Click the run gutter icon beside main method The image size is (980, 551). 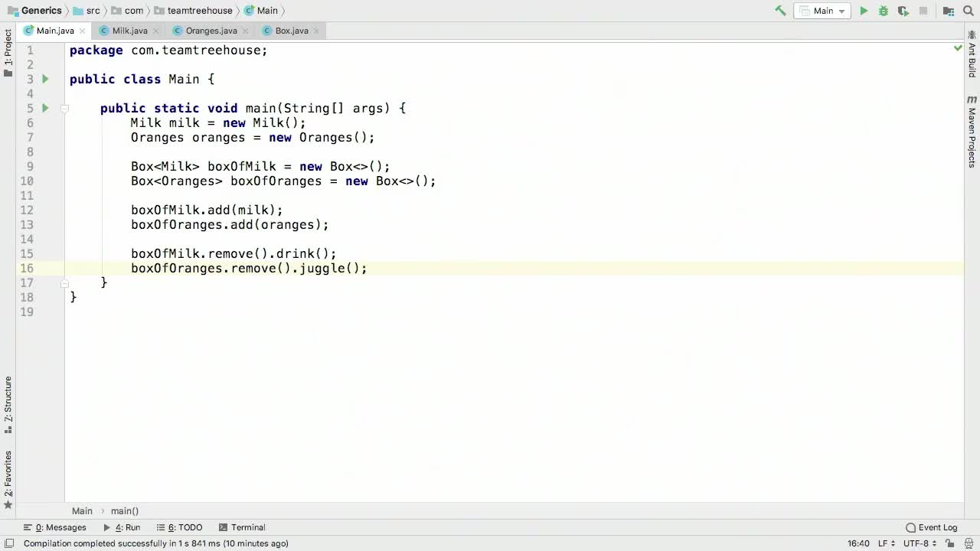(44, 108)
